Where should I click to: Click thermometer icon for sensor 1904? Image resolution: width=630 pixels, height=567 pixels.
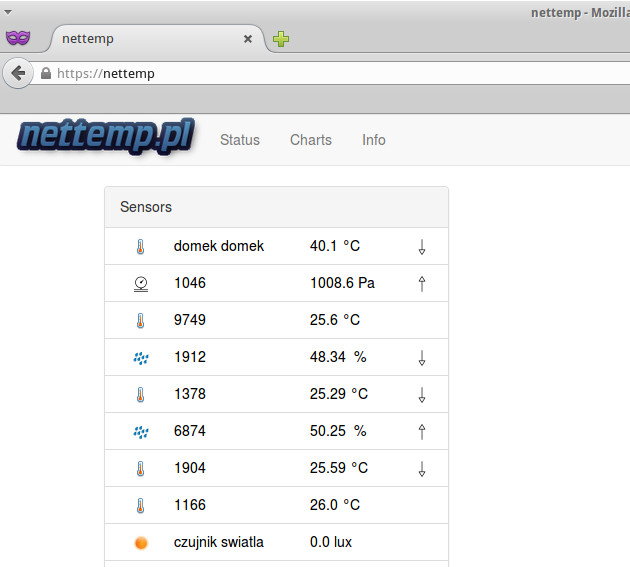click(x=140, y=468)
